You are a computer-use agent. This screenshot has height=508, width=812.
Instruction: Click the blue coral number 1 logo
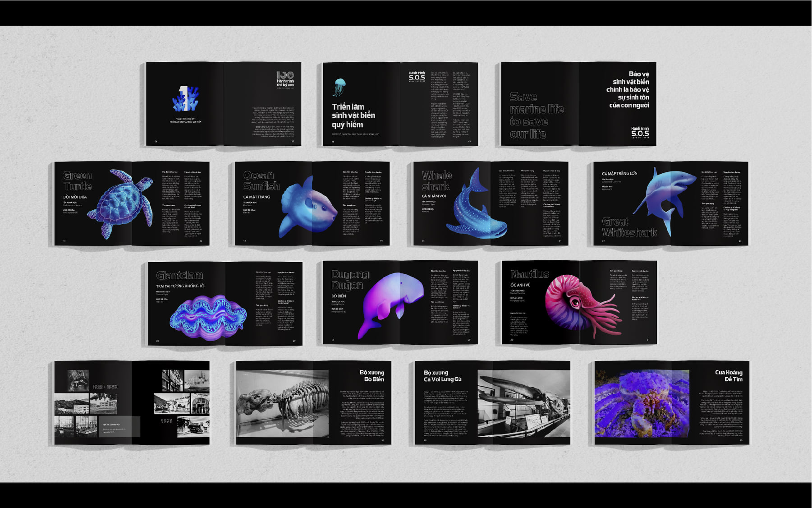185,99
